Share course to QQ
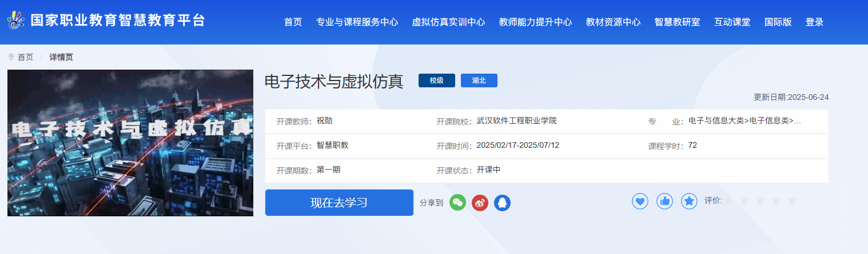 (502, 203)
